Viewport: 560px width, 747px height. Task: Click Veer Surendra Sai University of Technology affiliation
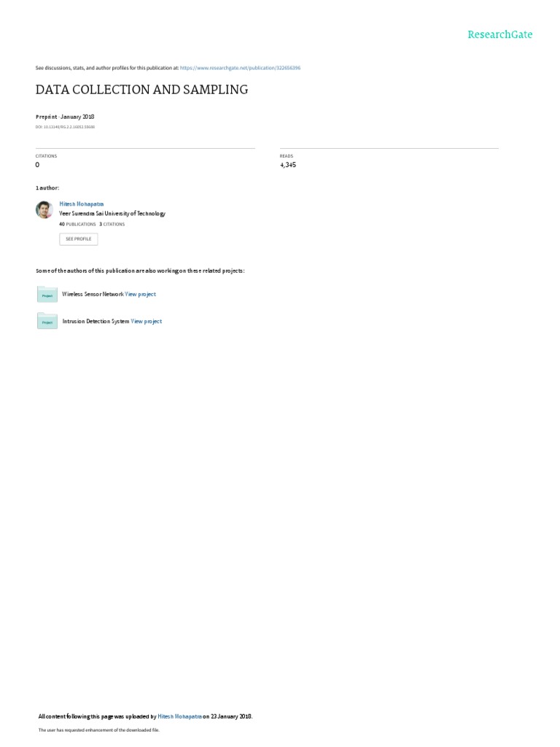click(112, 214)
